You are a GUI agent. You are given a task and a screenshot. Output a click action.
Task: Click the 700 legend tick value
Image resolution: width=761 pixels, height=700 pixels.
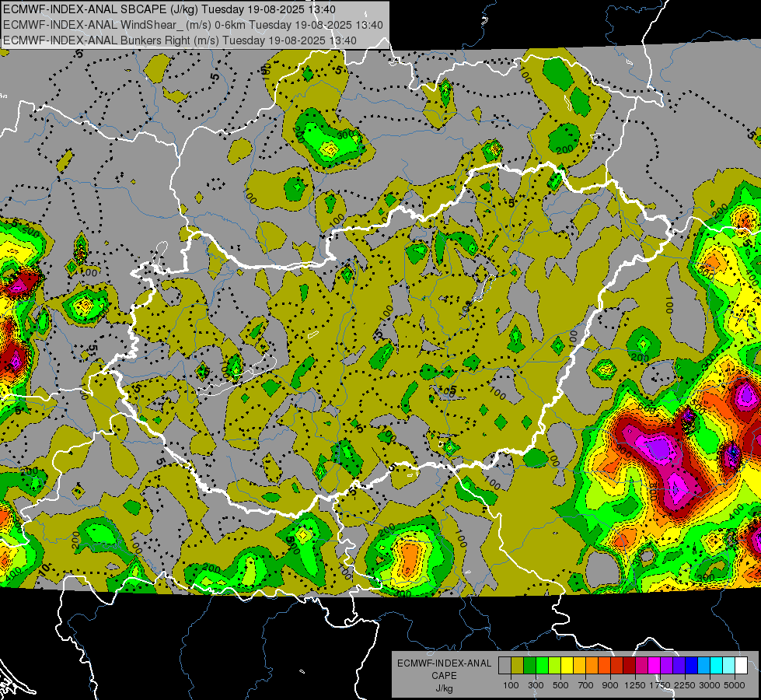click(586, 685)
